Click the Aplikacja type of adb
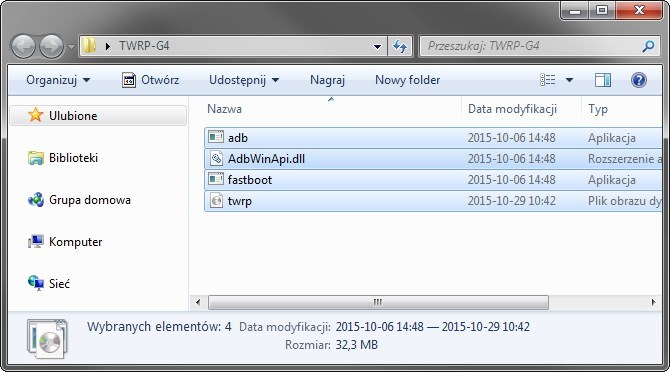Viewport: 670px width, 372px height. (x=611, y=138)
